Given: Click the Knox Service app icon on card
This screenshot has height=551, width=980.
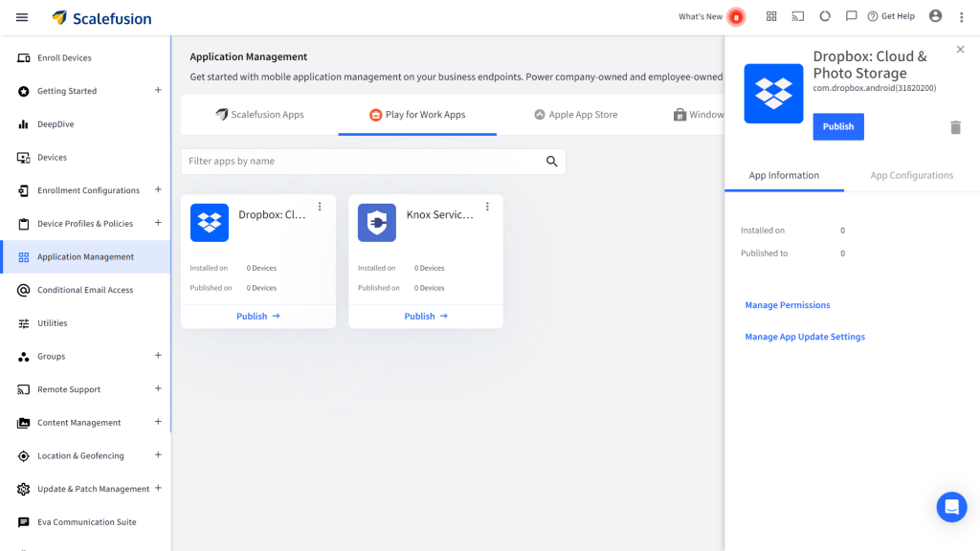Looking at the screenshot, I should (x=377, y=222).
